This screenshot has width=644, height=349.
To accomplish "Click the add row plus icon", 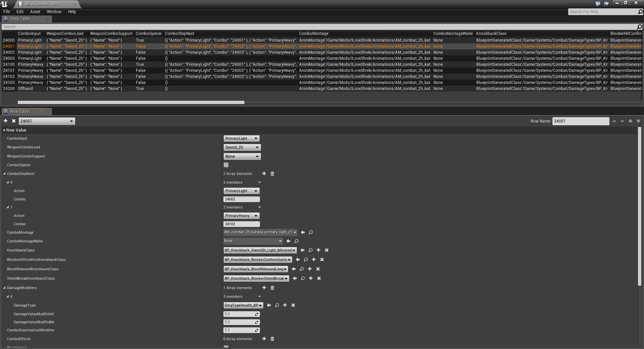I will [x=6, y=121].
